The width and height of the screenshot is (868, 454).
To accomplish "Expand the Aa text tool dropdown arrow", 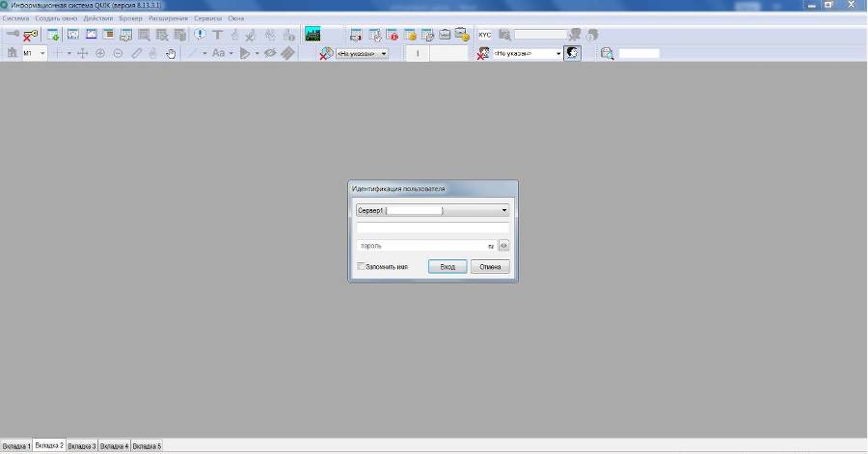I will click(x=231, y=54).
